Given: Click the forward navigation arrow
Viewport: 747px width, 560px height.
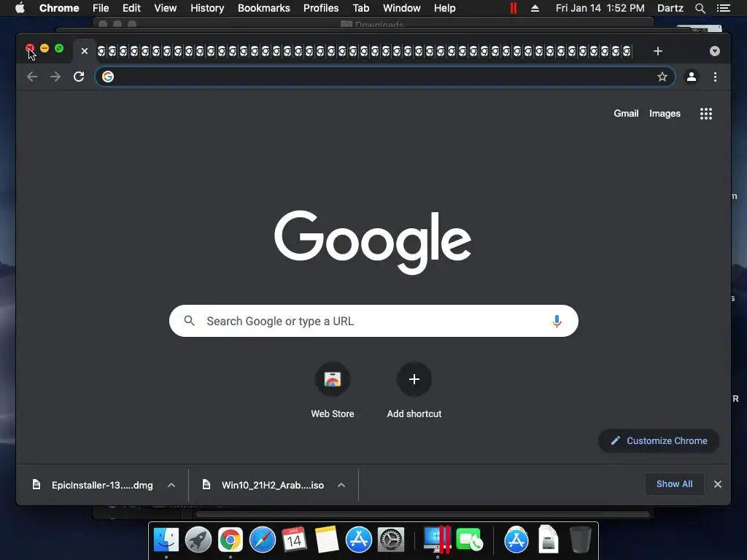Looking at the screenshot, I should [55, 77].
